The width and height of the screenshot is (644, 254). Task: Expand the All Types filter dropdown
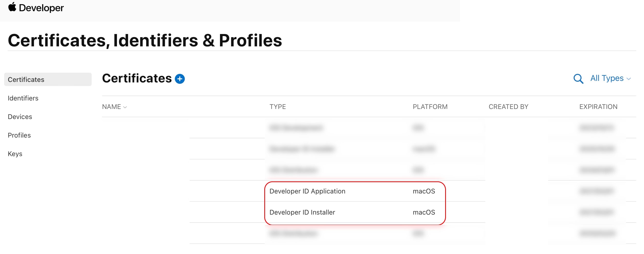click(x=610, y=78)
